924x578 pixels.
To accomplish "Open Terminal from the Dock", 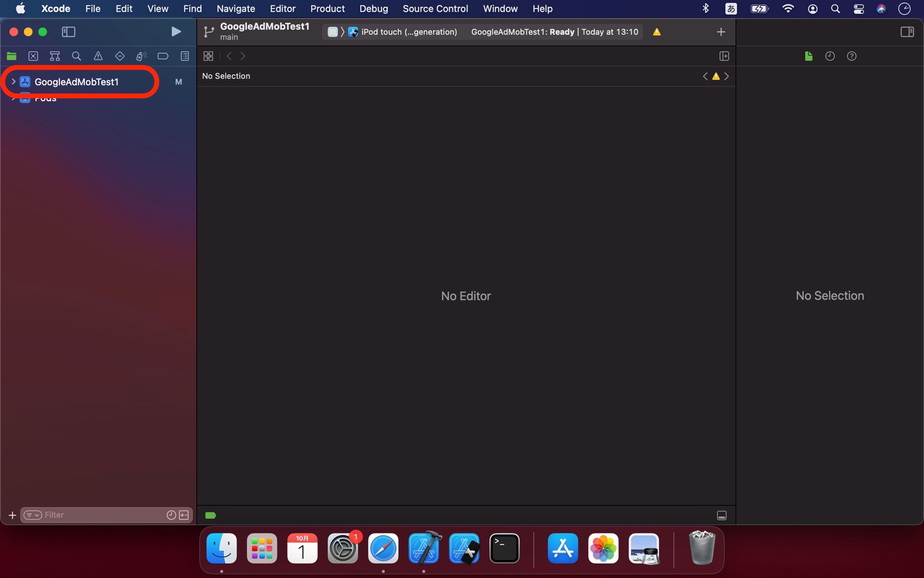I will click(504, 548).
